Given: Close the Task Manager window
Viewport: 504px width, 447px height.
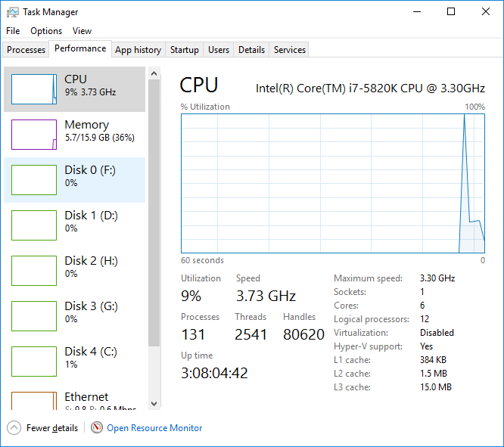Looking at the screenshot, I should tap(486, 12).
